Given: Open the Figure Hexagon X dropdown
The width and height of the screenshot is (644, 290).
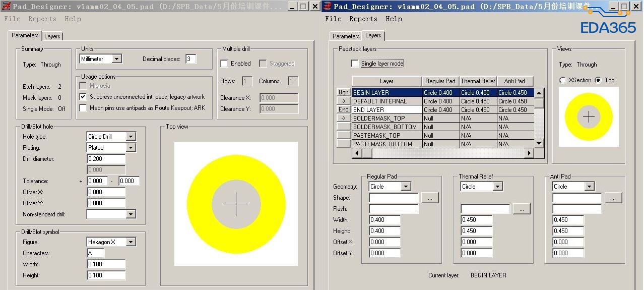Looking at the screenshot, I should click(x=131, y=242).
